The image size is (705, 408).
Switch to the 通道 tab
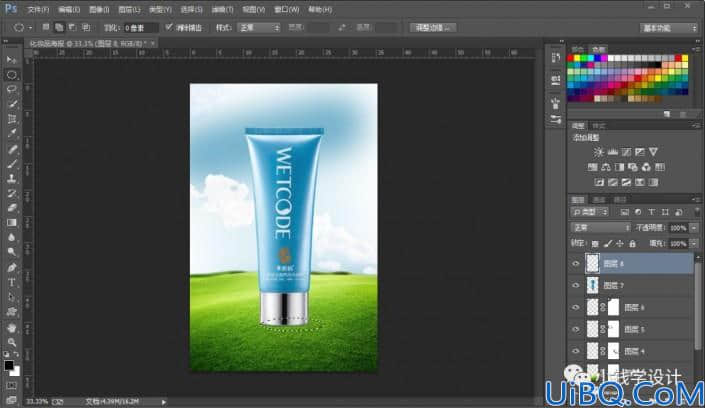[599, 200]
